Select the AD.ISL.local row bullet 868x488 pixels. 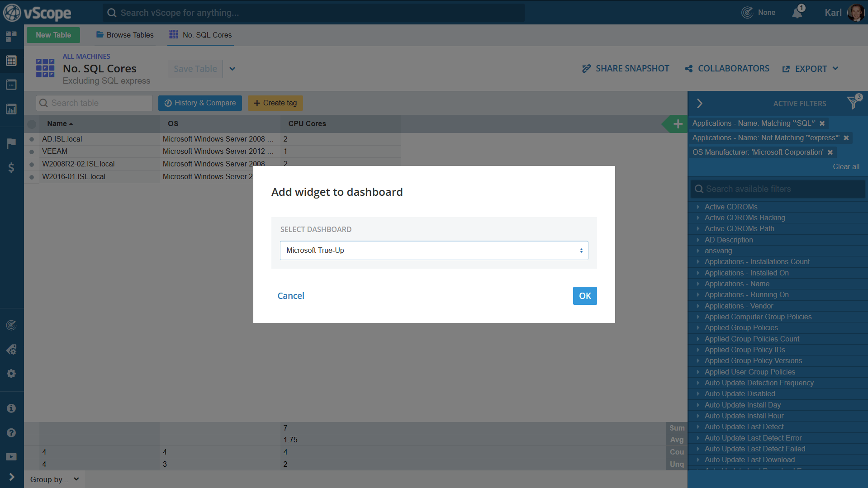point(32,139)
